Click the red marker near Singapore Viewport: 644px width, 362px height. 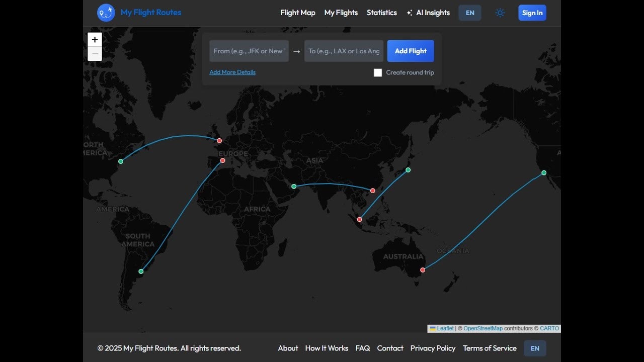(360, 219)
